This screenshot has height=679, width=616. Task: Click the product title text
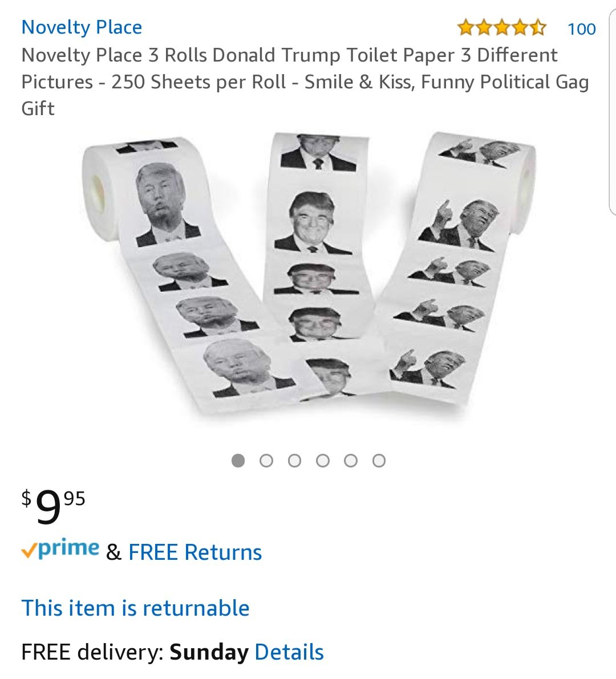305,82
